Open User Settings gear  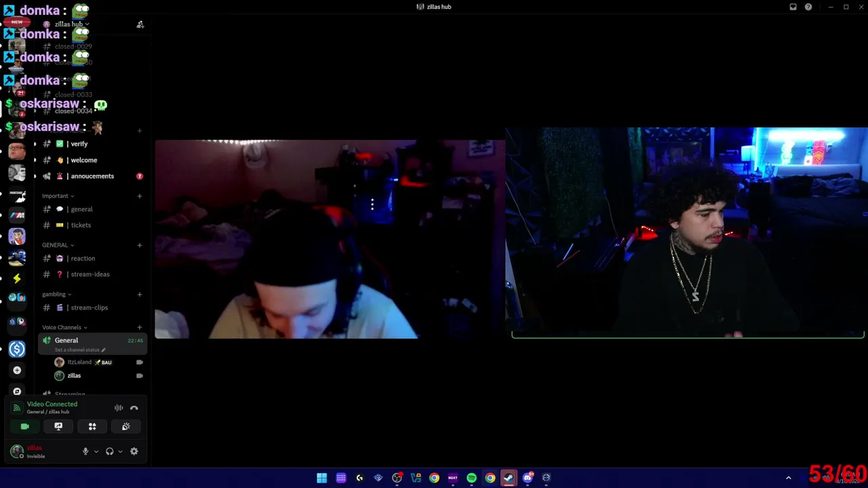coord(134,451)
